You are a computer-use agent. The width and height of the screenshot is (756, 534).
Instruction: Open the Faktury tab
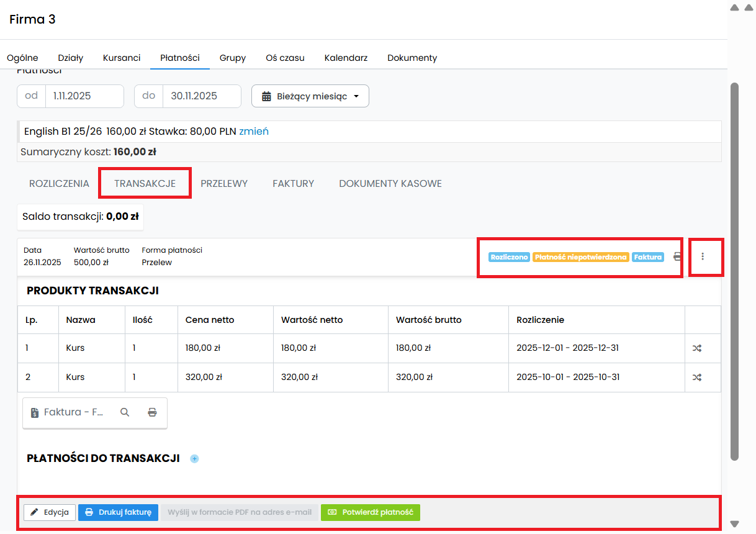(x=293, y=183)
